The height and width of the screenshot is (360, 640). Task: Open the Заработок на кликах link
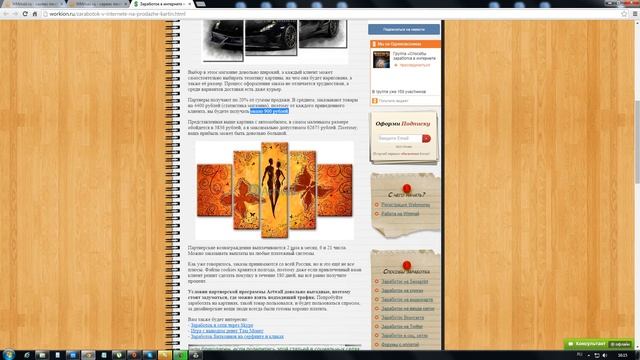402,291
